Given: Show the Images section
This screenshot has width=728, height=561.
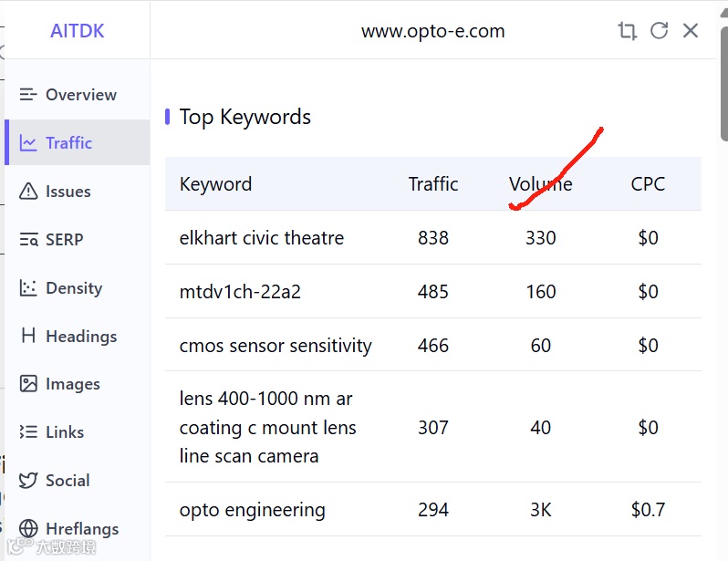Looking at the screenshot, I should click(77, 384).
